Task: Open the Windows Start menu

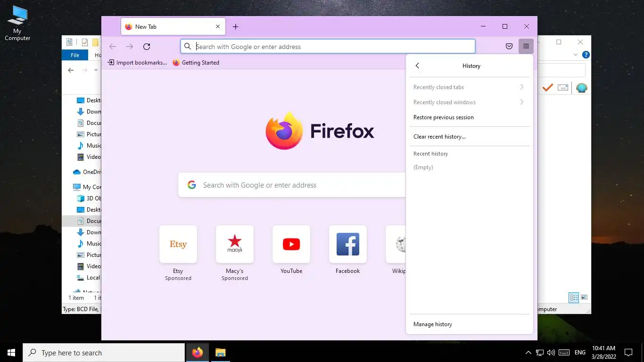Action: [11, 353]
